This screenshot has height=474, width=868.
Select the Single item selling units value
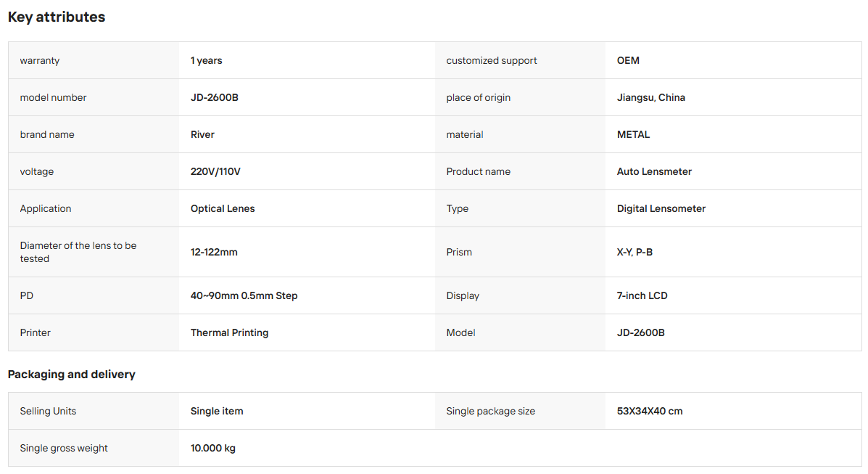[x=216, y=412]
